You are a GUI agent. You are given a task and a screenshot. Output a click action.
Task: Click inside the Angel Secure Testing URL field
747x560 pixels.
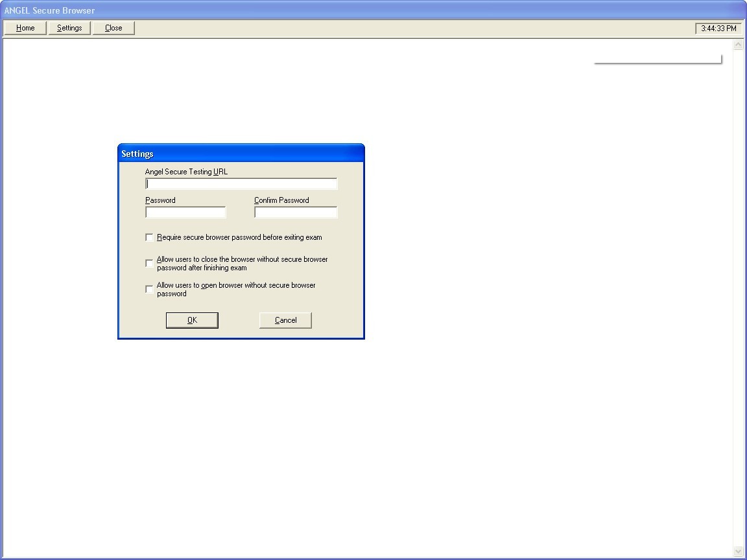pos(241,183)
